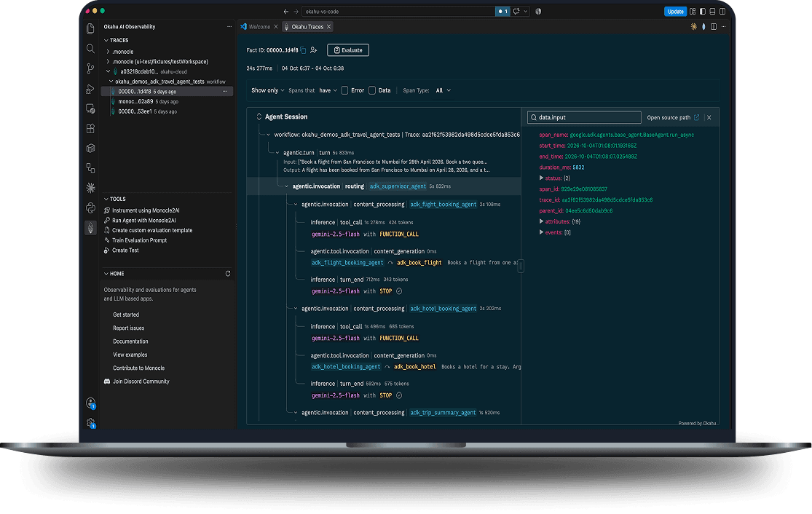Click the Evaluate button
The width and height of the screenshot is (812, 514).
[x=348, y=50]
